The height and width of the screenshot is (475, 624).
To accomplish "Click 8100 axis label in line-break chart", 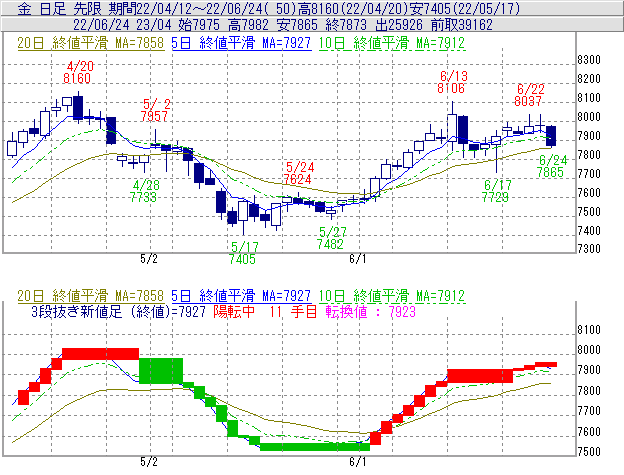I will tap(589, 329).
